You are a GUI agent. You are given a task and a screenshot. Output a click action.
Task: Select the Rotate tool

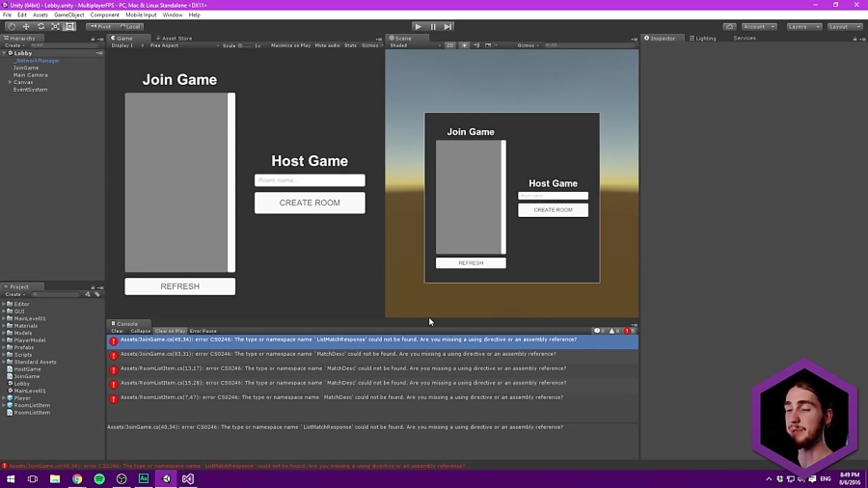41,27
